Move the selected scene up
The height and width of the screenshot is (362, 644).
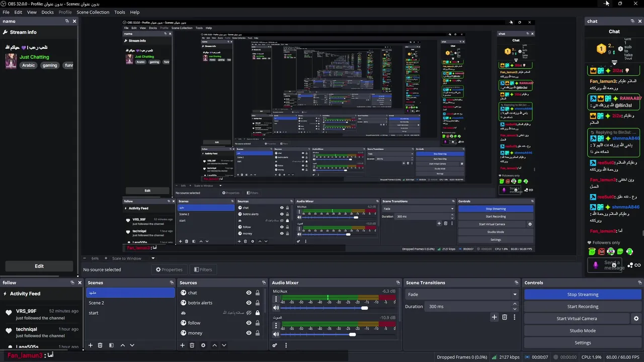(122, 345)
